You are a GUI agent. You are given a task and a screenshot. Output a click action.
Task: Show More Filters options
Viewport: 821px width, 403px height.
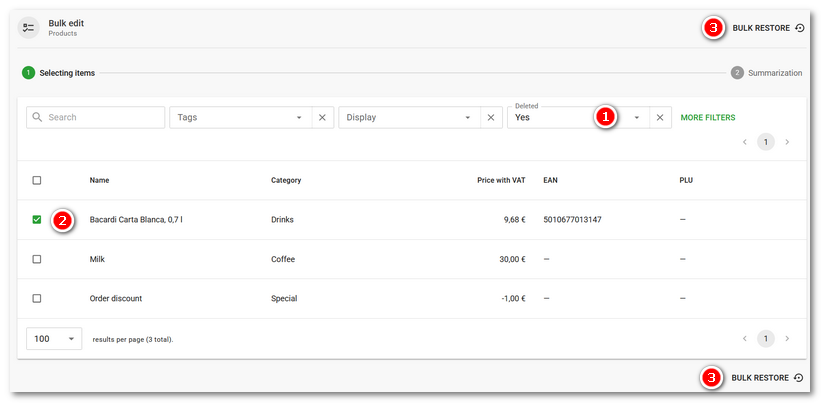pyautogui.click(x=707, y=117)
